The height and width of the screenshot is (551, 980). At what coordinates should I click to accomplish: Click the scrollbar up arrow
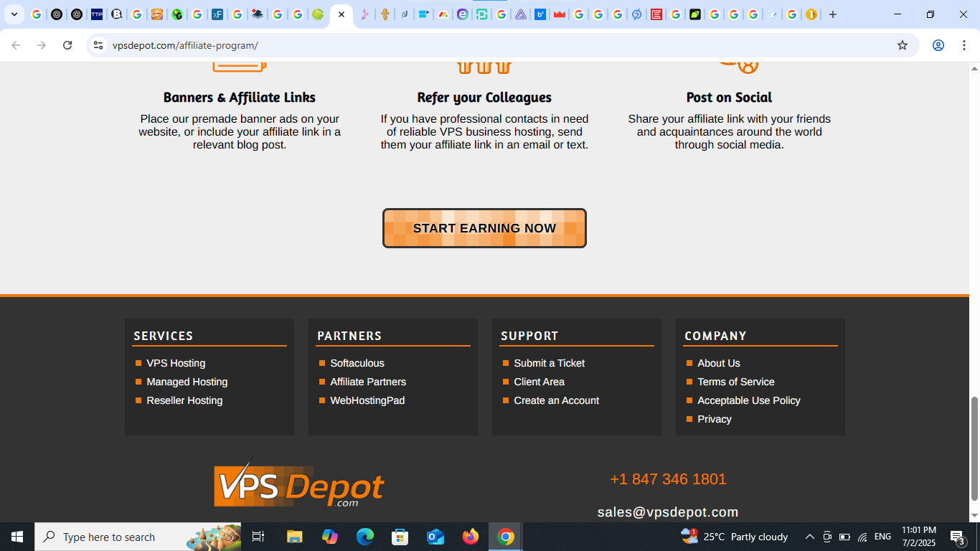[974, 69]
